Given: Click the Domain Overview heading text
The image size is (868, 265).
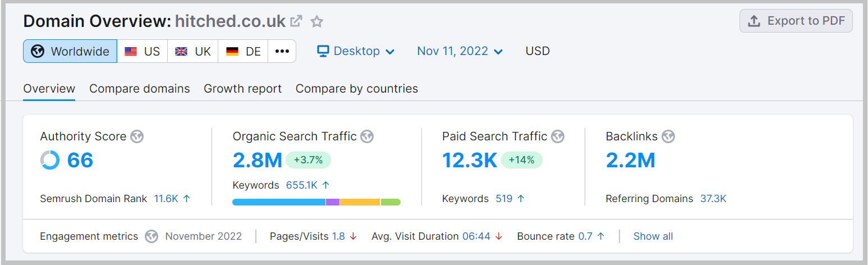Looking at the screenshot, I should [97, 21].
